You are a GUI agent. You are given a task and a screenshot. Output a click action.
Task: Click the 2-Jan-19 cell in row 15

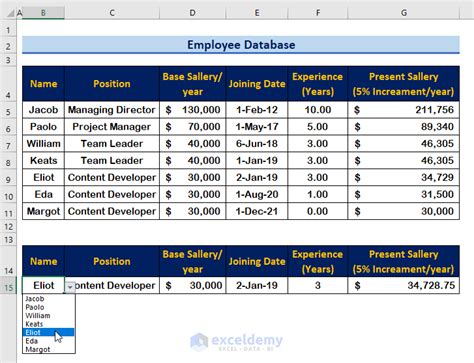[257, 285]
